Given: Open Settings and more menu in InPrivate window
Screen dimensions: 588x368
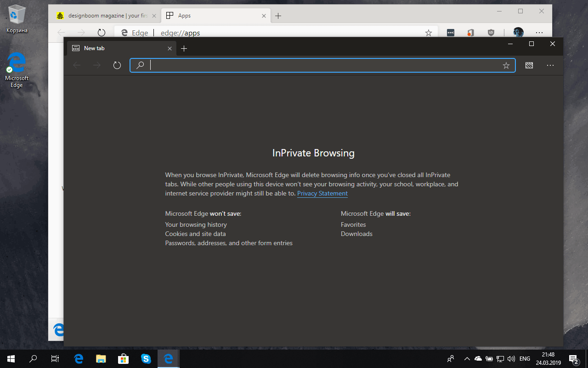Looking at the screenshot, I should pyautogui.click(x=550, y=65).
